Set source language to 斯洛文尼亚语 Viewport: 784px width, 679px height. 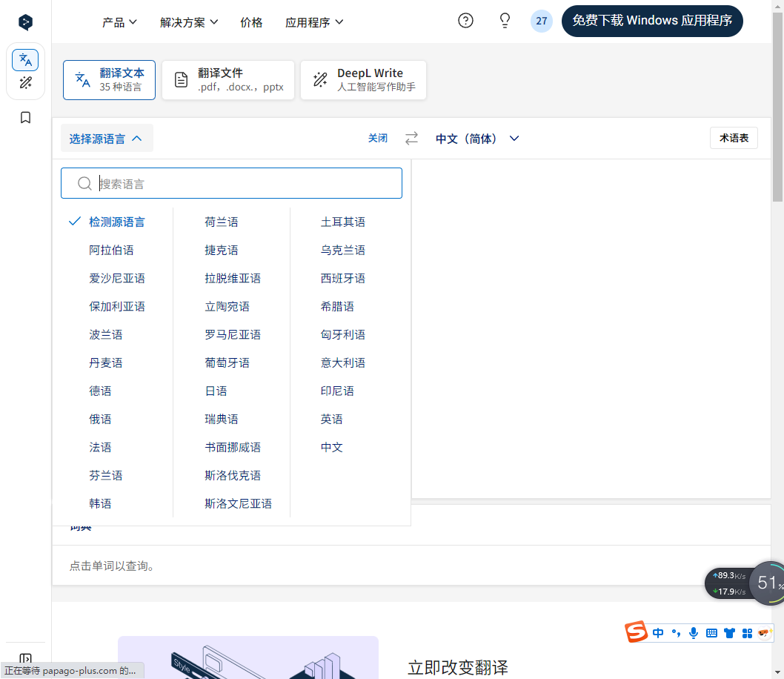[x=238, y=503]
